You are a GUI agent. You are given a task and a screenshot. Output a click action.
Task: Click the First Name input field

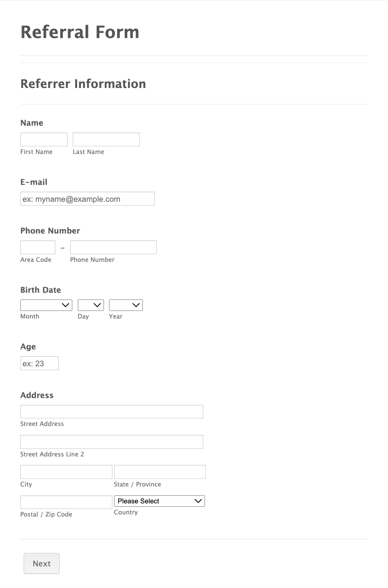(44, 140)
